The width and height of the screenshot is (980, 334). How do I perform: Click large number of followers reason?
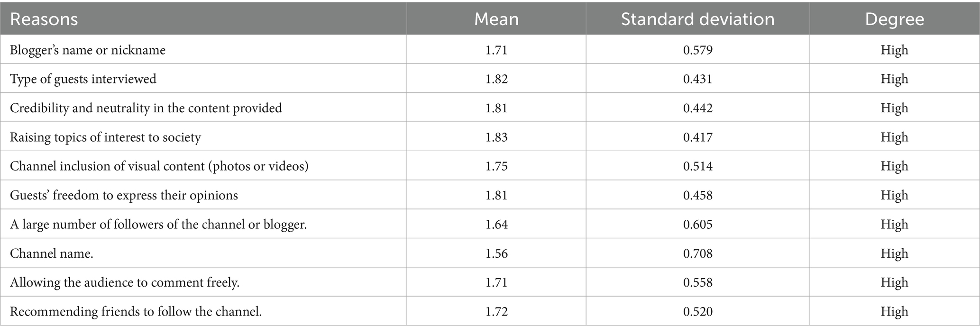(x=158, y=224)
